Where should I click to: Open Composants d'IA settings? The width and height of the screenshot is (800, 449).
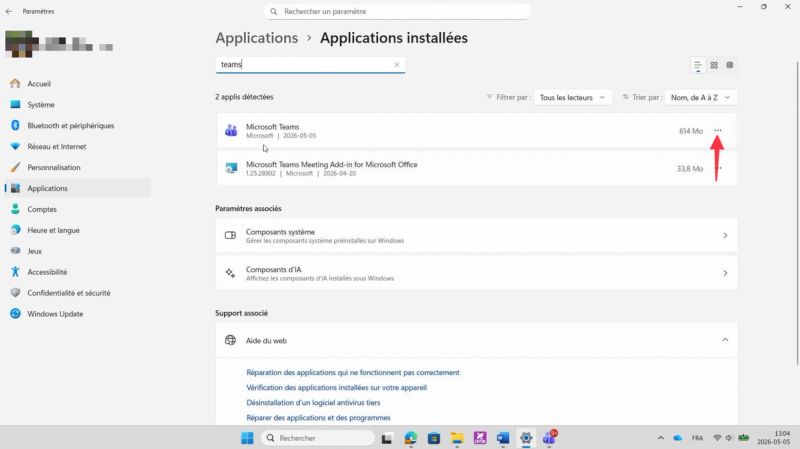[x=477, y=273]
